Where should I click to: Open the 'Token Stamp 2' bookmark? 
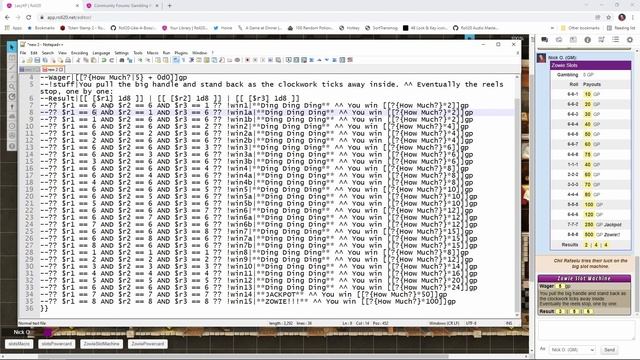coord(82,28)
